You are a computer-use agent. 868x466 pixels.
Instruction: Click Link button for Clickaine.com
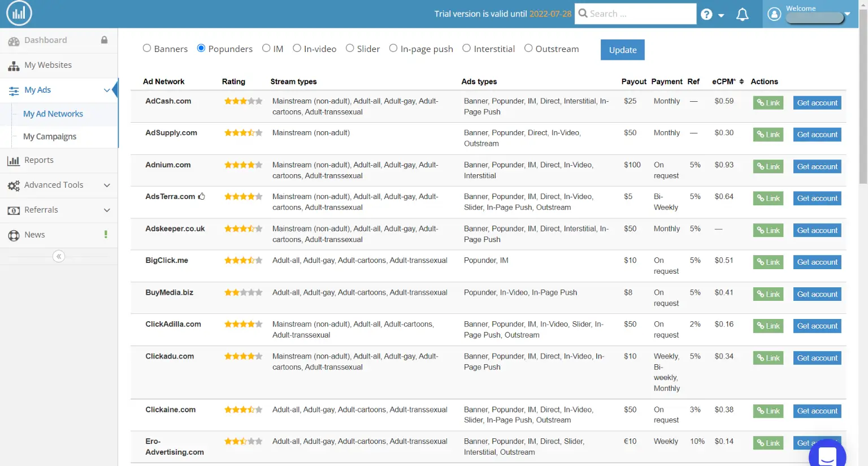pos(769,411)
